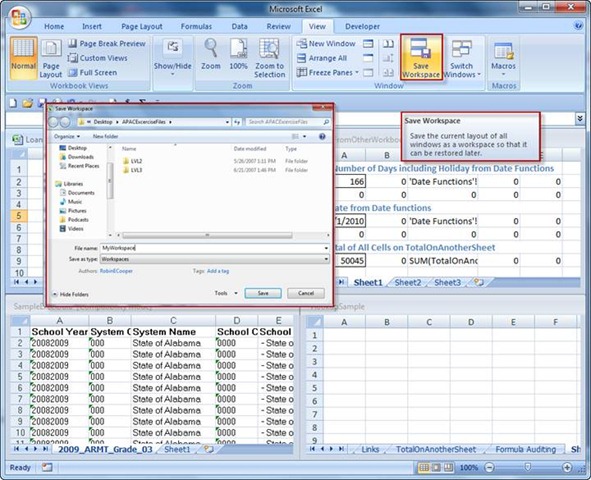Expand Show/Hide options
This screenshot has width=591, height=480.
pyautogui.click(x=173, y=58)
